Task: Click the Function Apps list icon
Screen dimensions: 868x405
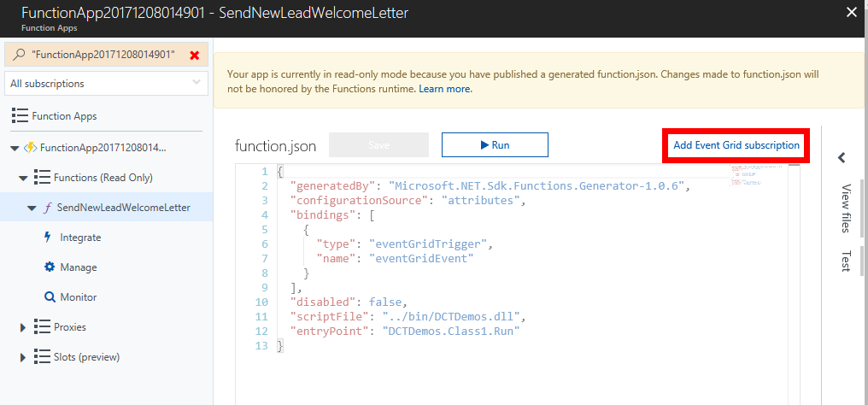Action: point(20,116)
